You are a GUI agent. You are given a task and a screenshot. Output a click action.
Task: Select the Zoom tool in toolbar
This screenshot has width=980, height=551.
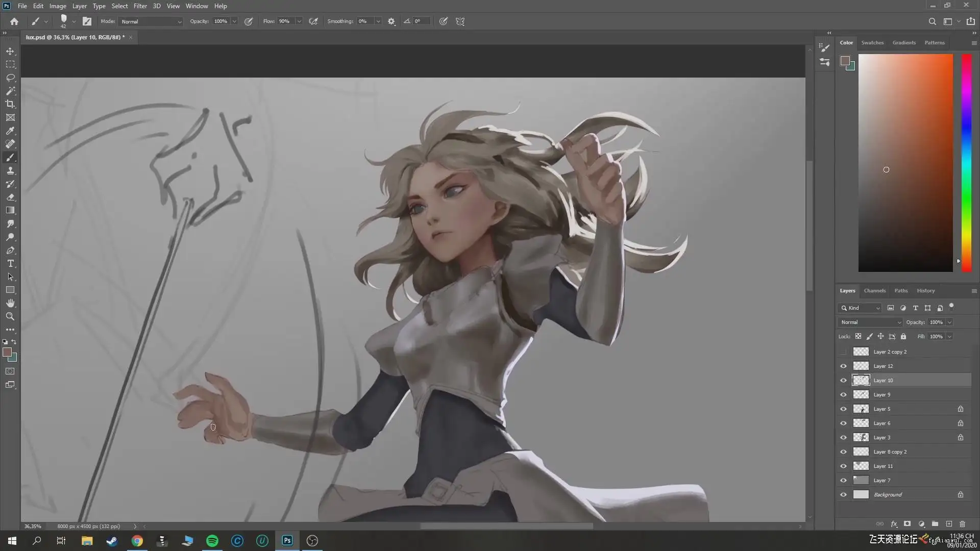10,317
